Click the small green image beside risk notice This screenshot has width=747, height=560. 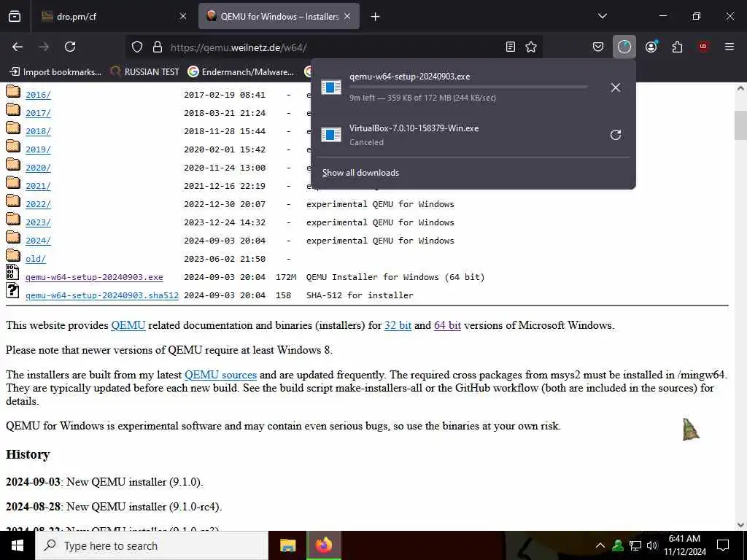point(691,429)
